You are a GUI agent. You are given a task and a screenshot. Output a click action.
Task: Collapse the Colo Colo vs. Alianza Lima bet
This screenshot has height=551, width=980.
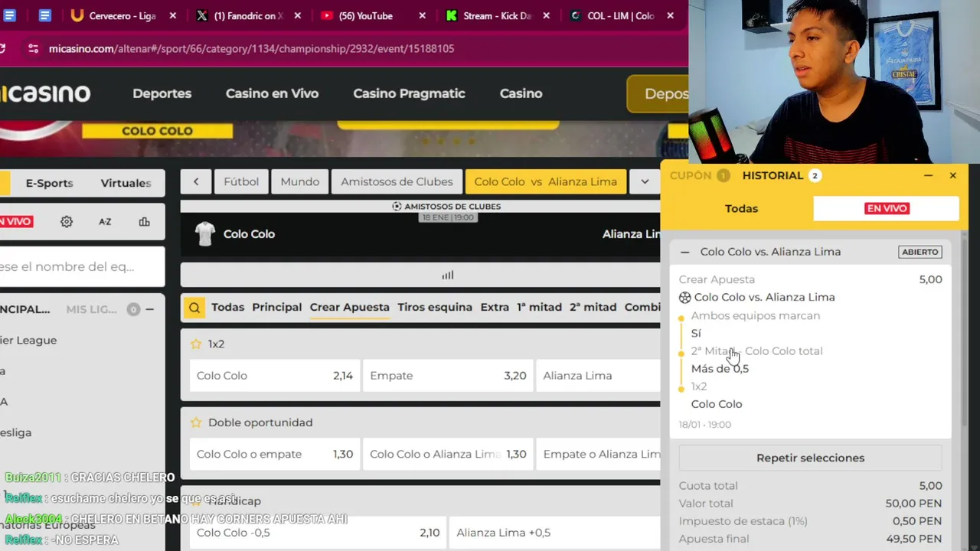pos(685,252)
